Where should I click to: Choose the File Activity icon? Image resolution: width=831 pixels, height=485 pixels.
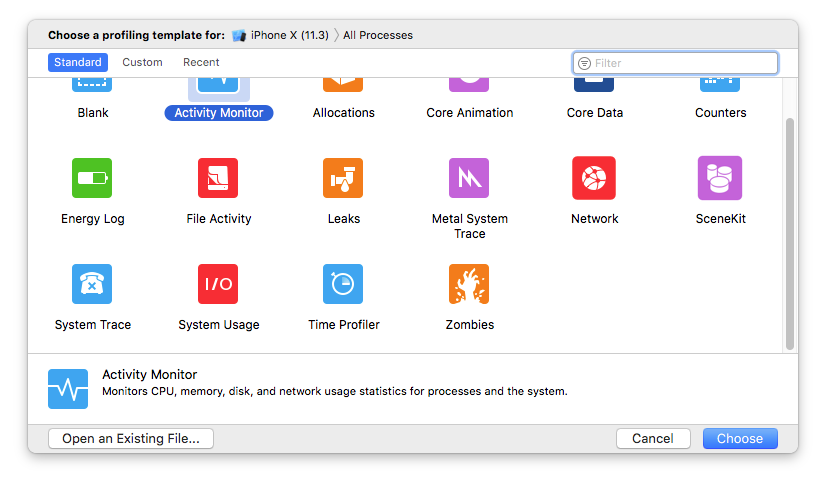tap(218, 178)
